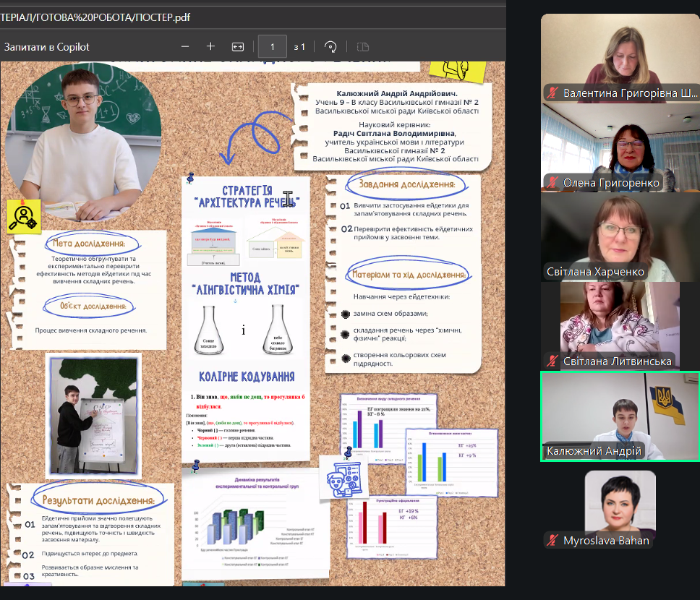Click muted mic icon for Світлана Литвинська
This screenshot has height=600, width=700.
pos(552,361)
